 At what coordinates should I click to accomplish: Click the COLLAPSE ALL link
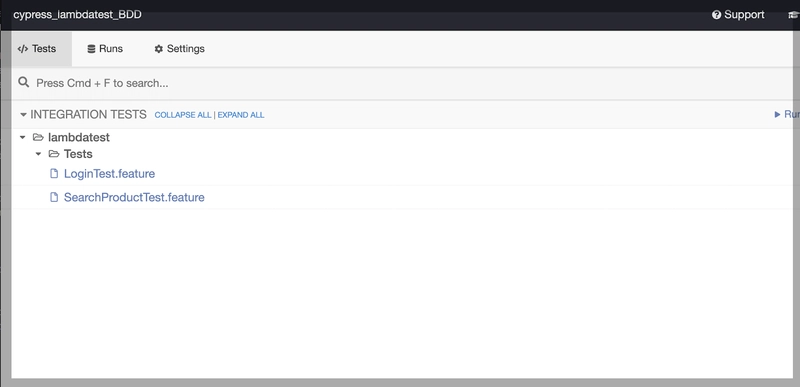click(x=183, y=115)
